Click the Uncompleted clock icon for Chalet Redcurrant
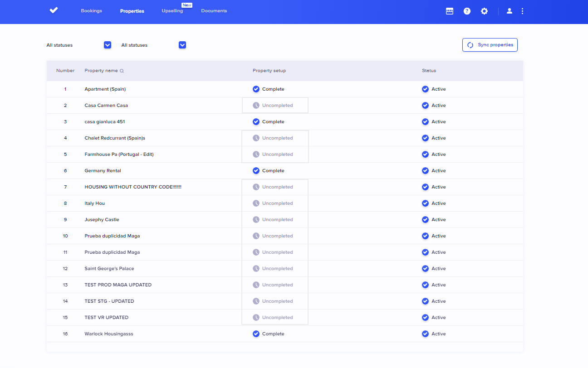The width and height of the screenshot is (588, 368). pyautogui.click(x=256, y=138)
